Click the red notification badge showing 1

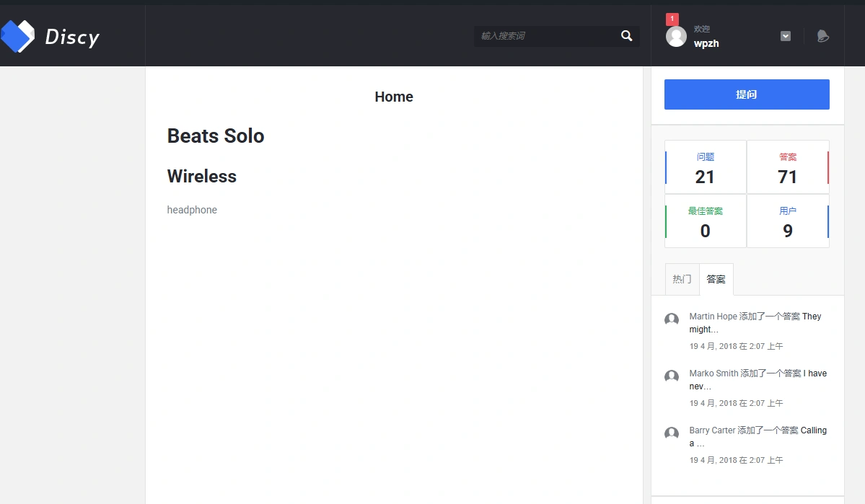(672, 18)
